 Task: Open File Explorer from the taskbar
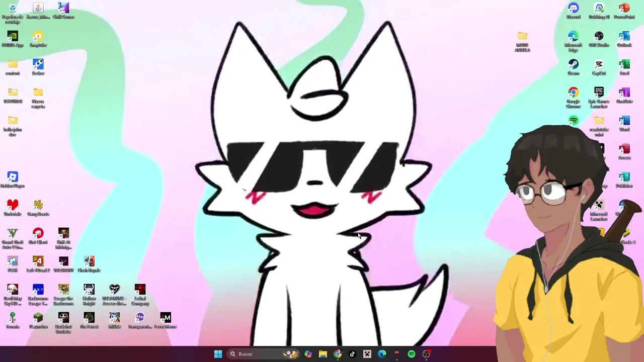[x=323, y=354]
